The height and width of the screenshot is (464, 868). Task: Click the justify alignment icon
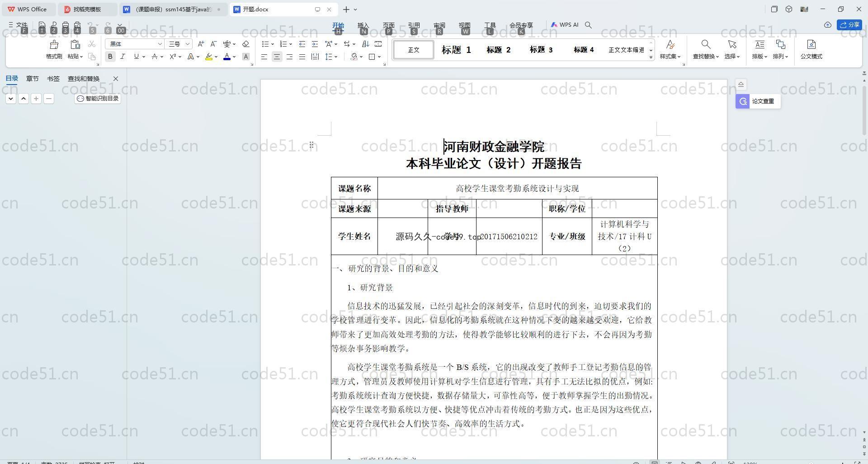click(302, 57)
